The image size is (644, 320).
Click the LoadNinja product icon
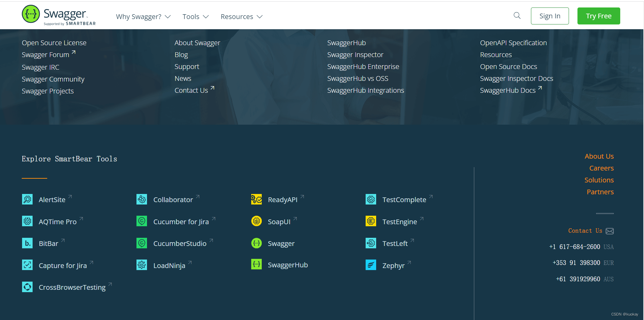click(142, 265)
